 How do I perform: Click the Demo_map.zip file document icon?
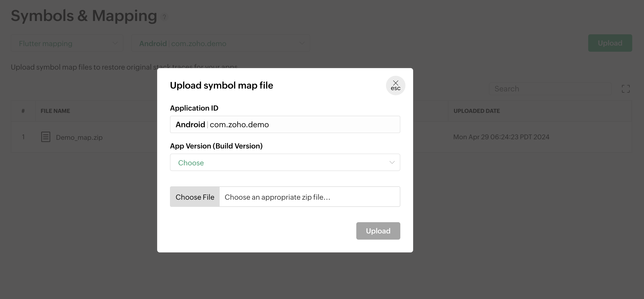click(x=46, y=137)
